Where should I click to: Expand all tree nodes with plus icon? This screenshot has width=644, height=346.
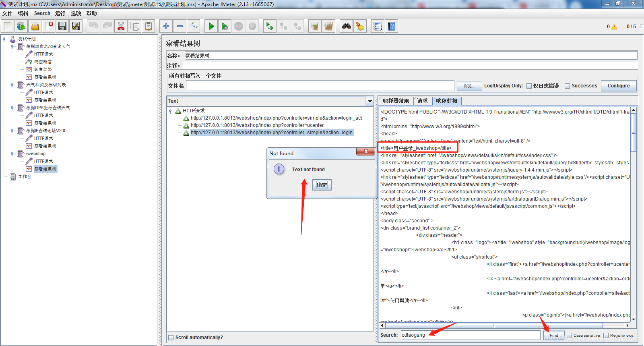[166, 27]
